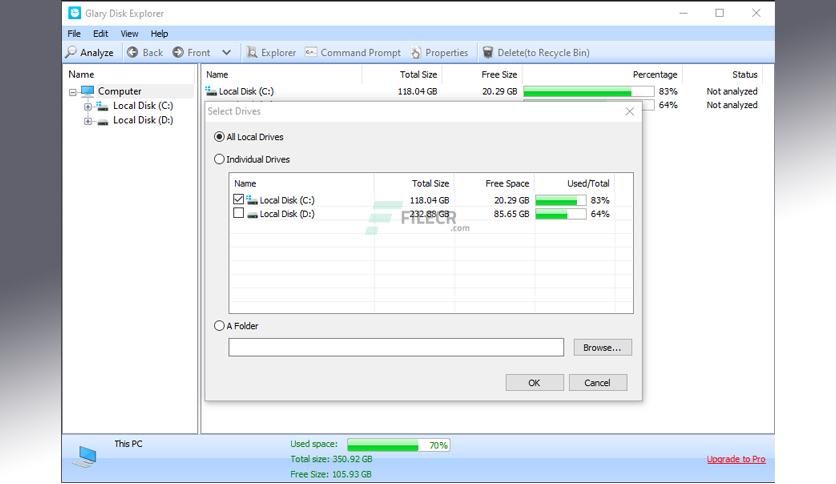
Task: Click the OK button
Action: [534, 383]
